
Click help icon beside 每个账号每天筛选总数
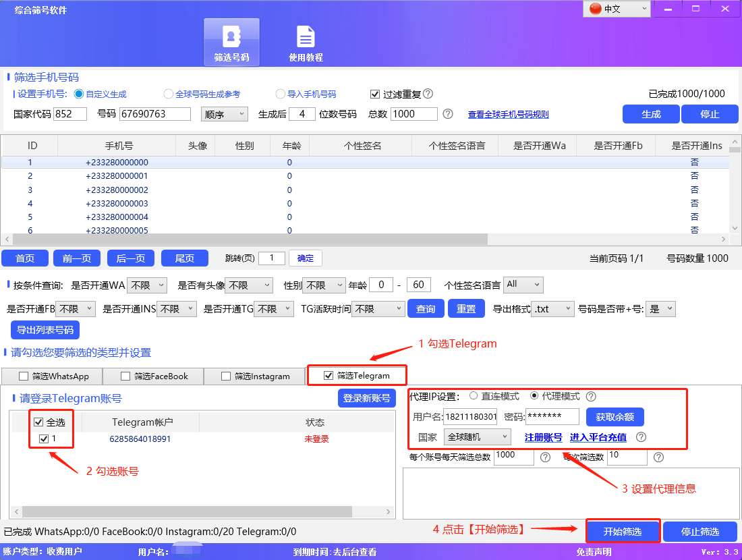coord(545,457)
